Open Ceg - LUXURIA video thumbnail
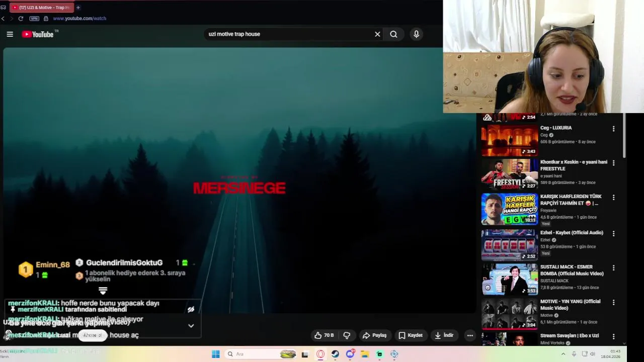Image resolution: width=644 pixels, height=362 pixels. coord(509,140)
